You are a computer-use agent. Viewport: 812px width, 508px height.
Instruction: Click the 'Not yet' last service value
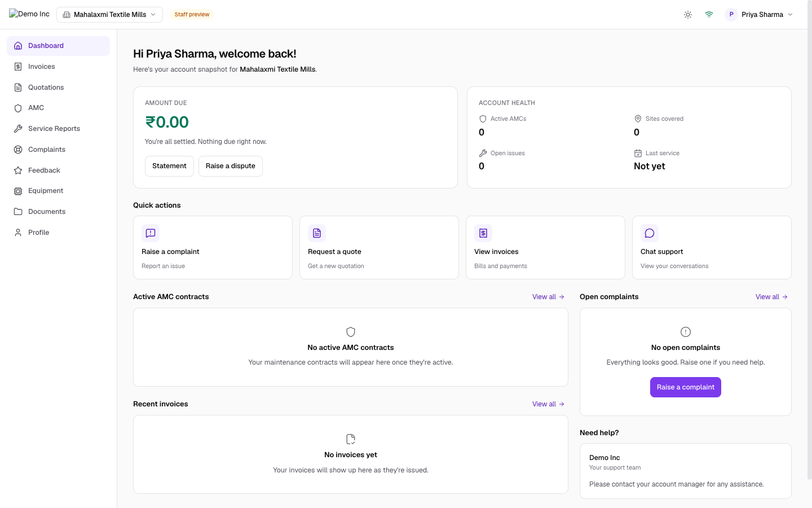[x=650, y=166]
